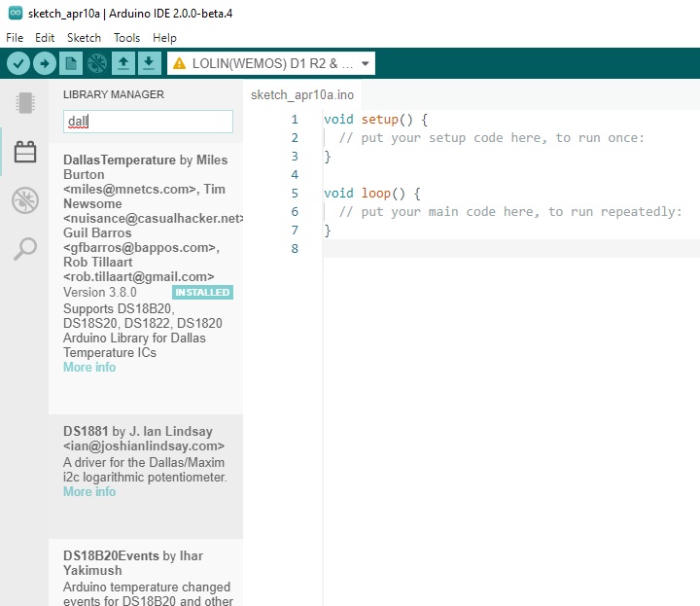Screen dimensions: 700x606
Task: Click line number 1 in editor
Action: (295, 120)
